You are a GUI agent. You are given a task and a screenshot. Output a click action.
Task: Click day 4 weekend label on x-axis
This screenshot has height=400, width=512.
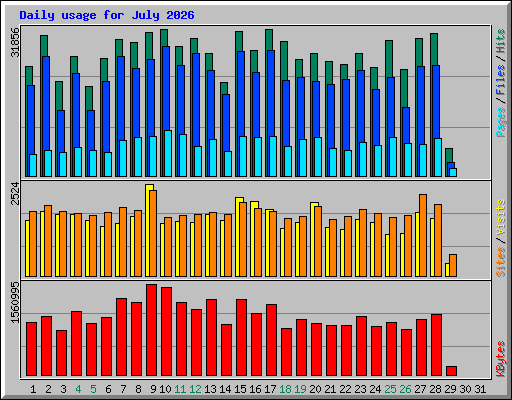(x=78, y=389)
